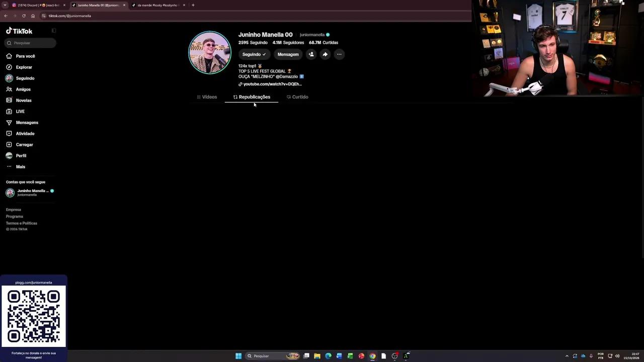The height and width of the screenshot is (362, 644).
Task: Open Microsoft Edge from the taskbar
Action: [328, 356]
